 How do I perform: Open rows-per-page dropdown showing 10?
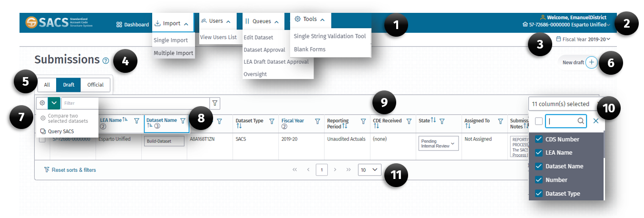pos(370,169)
